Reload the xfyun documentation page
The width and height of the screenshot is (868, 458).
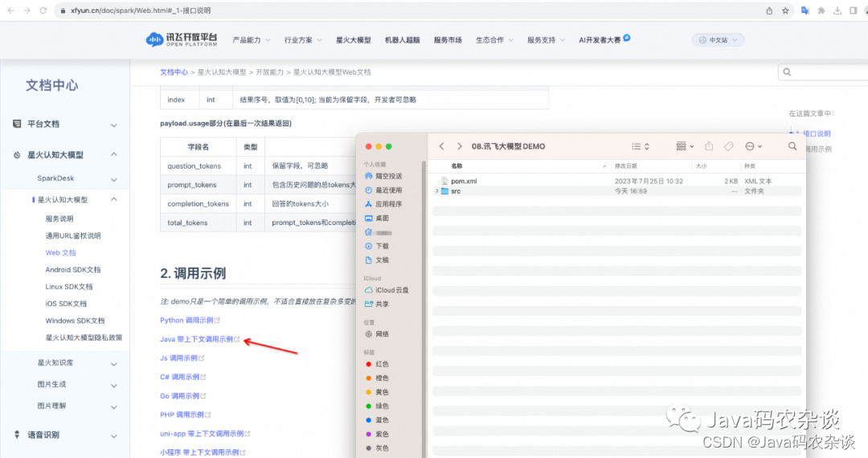[x=43, y=10]
